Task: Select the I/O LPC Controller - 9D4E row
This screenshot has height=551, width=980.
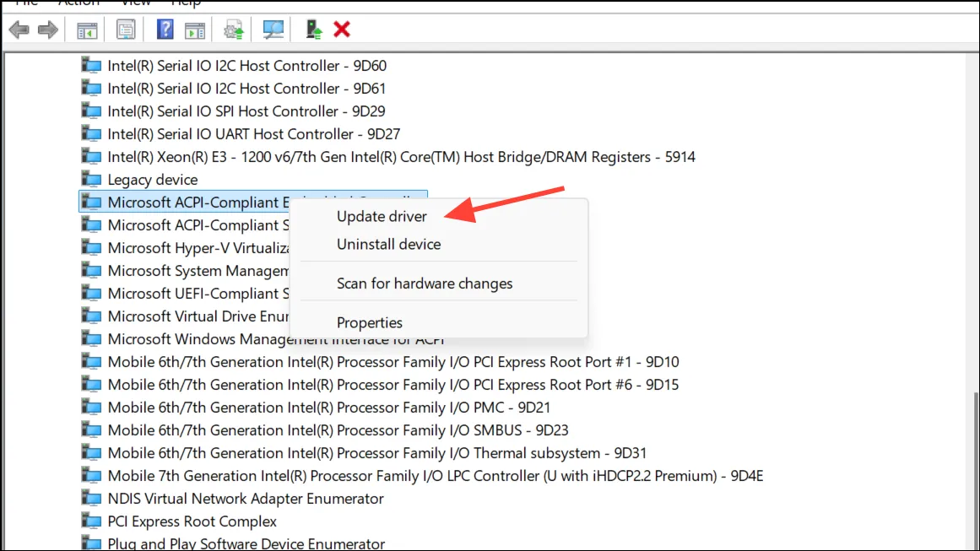Action: click(435, 476)
